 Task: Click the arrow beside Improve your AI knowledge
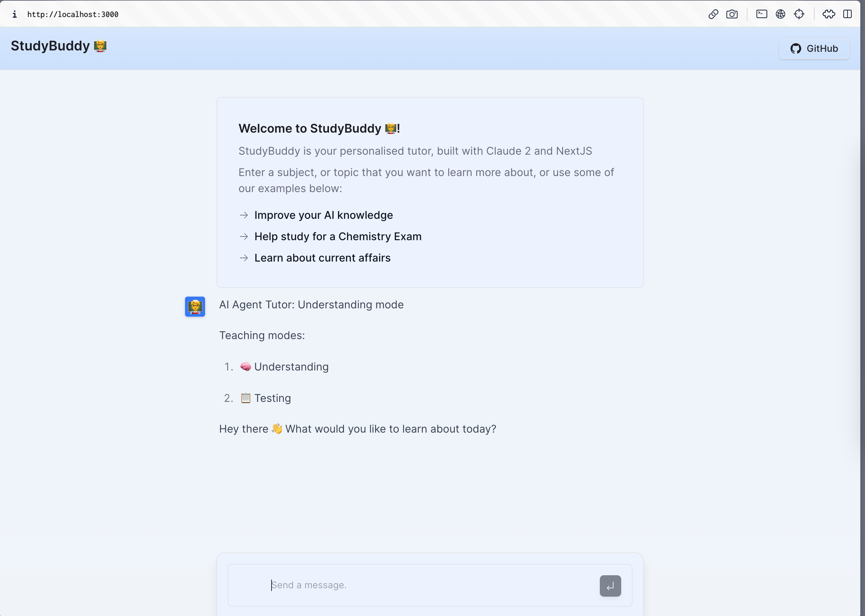244,215
